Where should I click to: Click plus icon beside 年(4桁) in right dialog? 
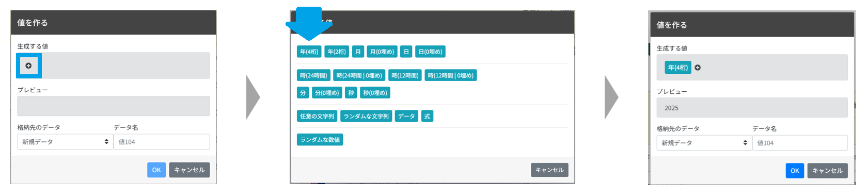tap(698, 68)
